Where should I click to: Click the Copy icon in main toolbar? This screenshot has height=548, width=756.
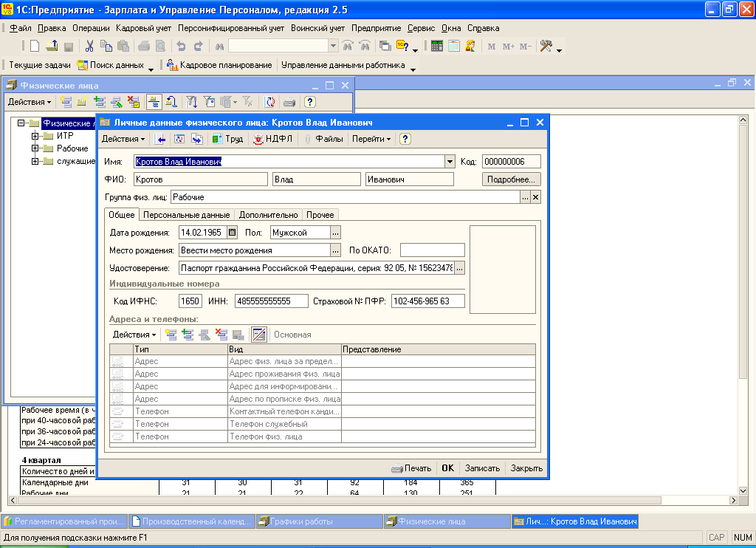106,47
